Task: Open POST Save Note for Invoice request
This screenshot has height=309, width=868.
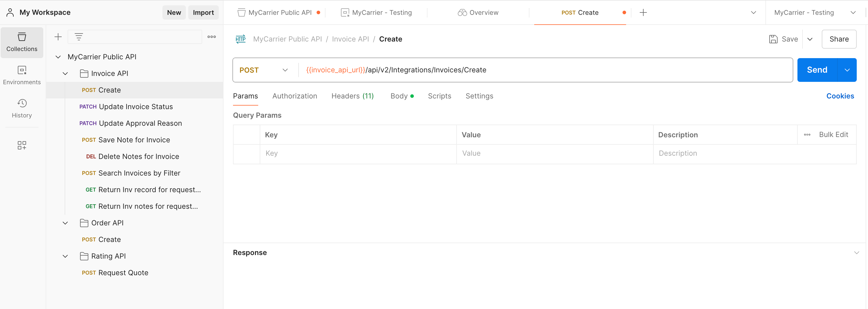Action: tap(135, 140)
